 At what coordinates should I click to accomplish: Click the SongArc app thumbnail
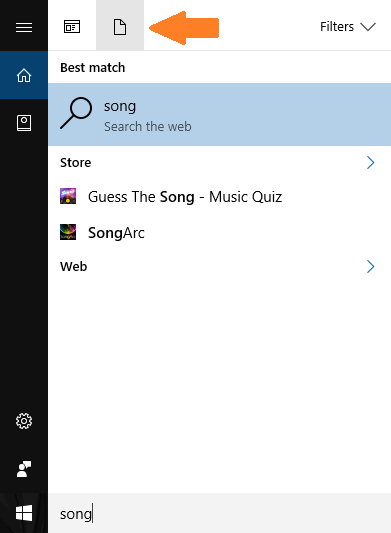pos(68,232)
